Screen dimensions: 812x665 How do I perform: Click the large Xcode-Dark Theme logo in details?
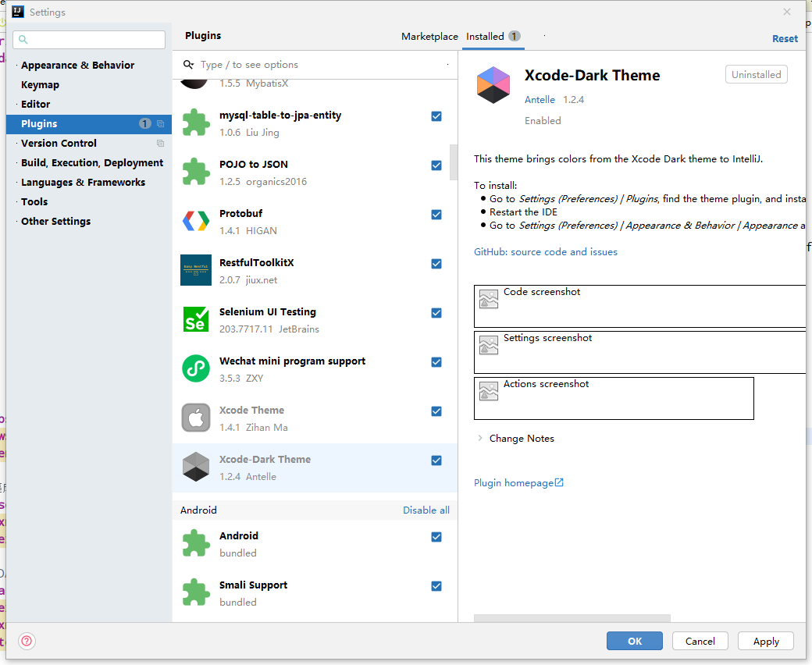pyautogui.click(x=493, y=85)
